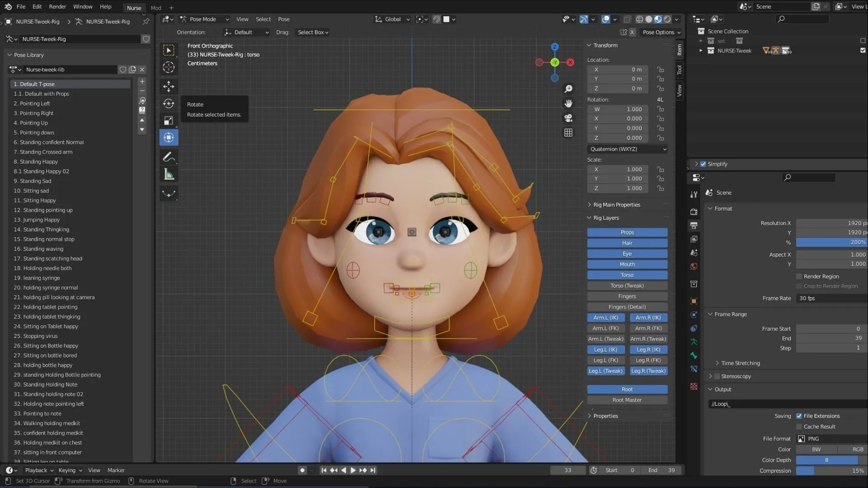Select the Measure tool

click(x=169, y=174)
